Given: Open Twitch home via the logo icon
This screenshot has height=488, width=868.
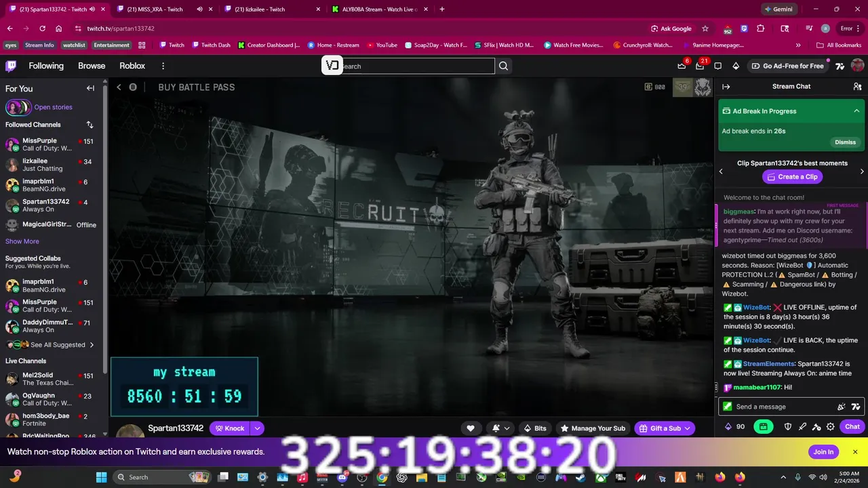Looking at the screenshot, I should (11, 66).
